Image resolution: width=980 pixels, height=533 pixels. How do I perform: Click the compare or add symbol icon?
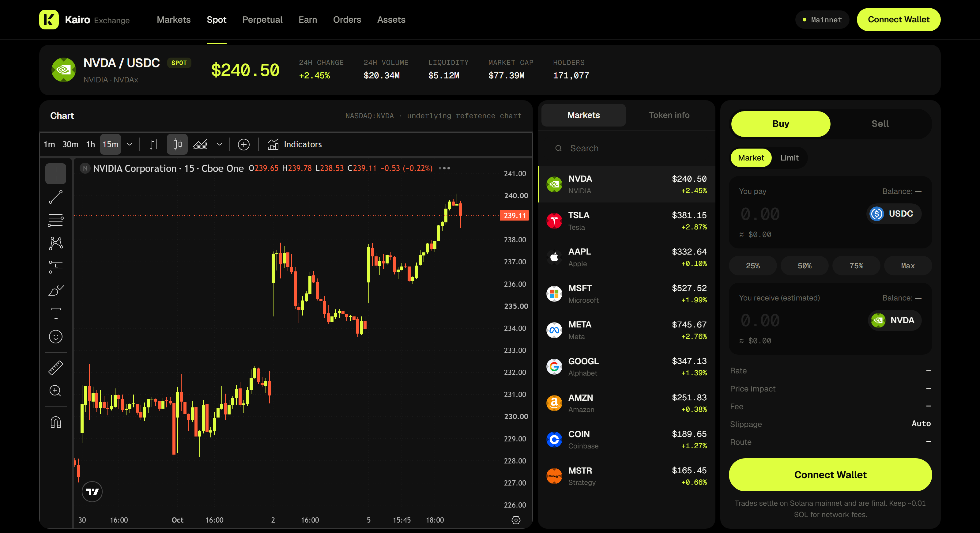[x=243, y=144]
